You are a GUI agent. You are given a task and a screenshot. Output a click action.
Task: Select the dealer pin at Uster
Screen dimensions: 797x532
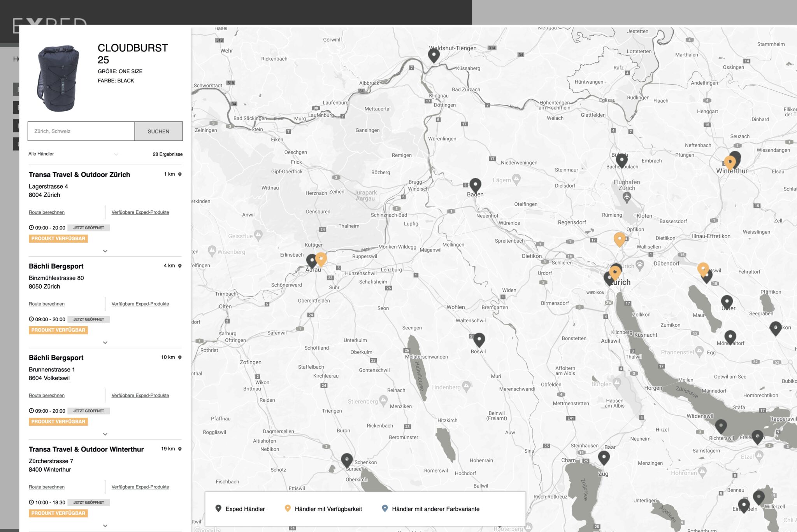coord(727,303)
